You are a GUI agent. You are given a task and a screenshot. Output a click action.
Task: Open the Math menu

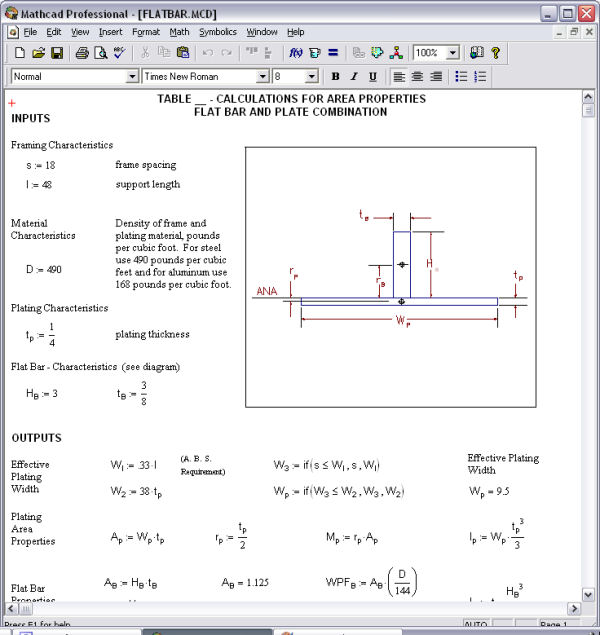point(179,32)
